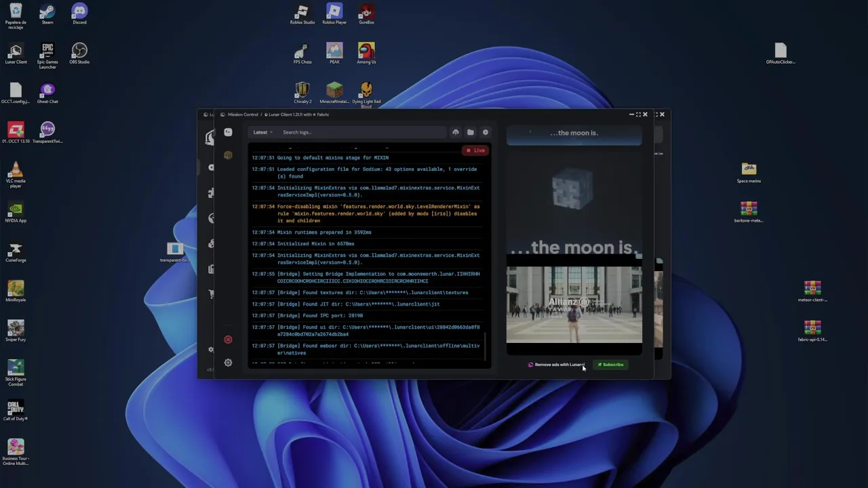Viewport: 868px width, 488px height.
Task: Click the shopping cart icon in background launcher
Action: (211, 294)
